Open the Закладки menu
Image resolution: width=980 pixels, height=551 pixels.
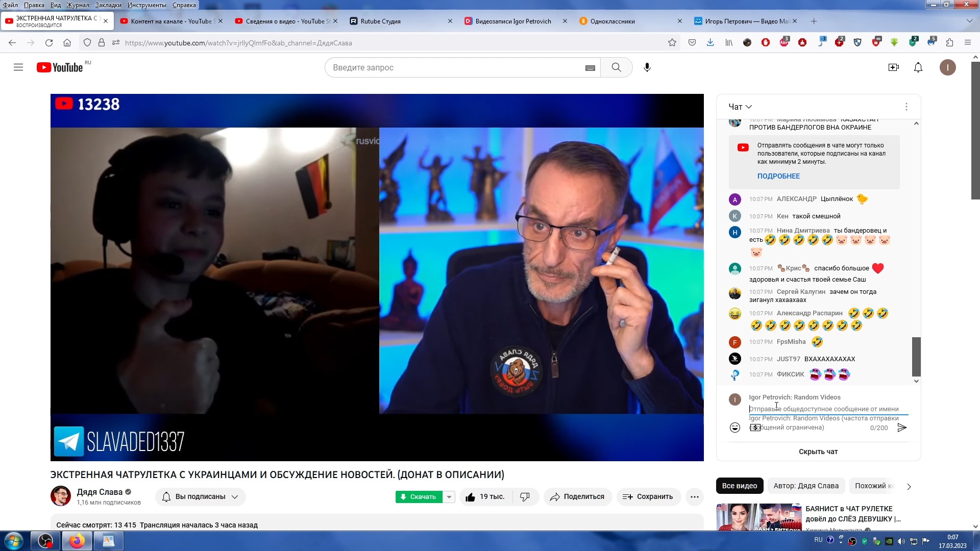click(x=108, y=5)
